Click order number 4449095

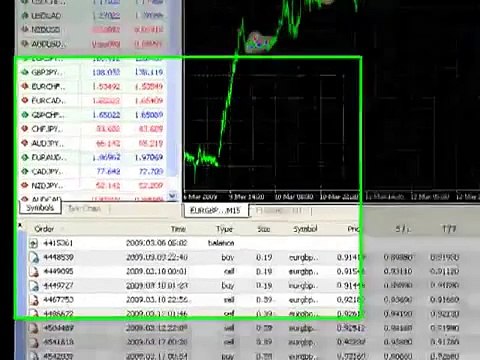[x=58, y=271]
